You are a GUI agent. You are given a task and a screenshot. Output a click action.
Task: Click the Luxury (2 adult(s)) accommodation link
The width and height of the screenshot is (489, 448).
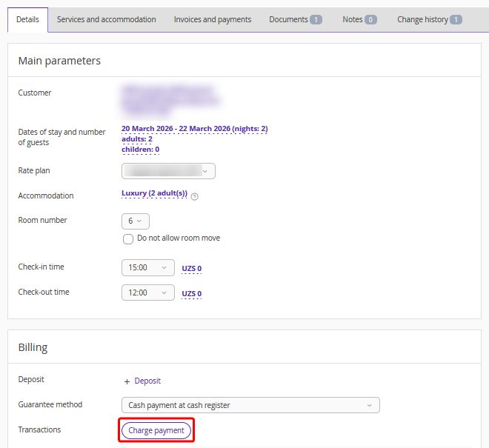154,194
